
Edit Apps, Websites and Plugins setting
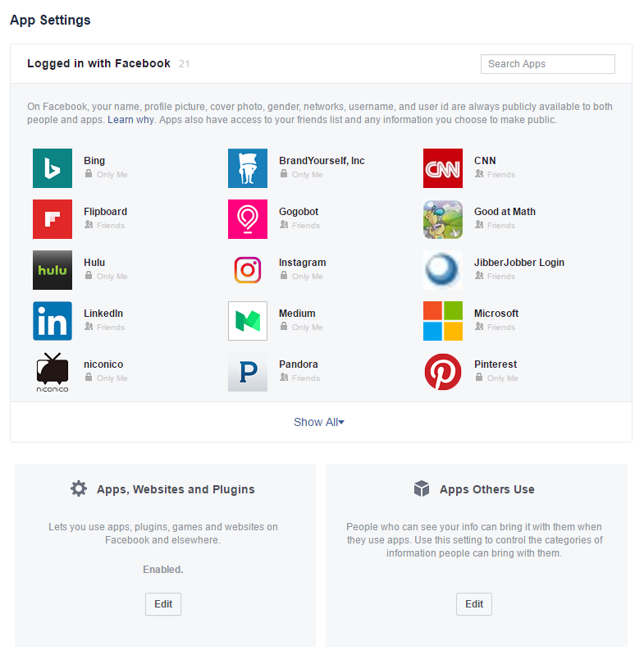pyautogui.click(x=163, y=604)
